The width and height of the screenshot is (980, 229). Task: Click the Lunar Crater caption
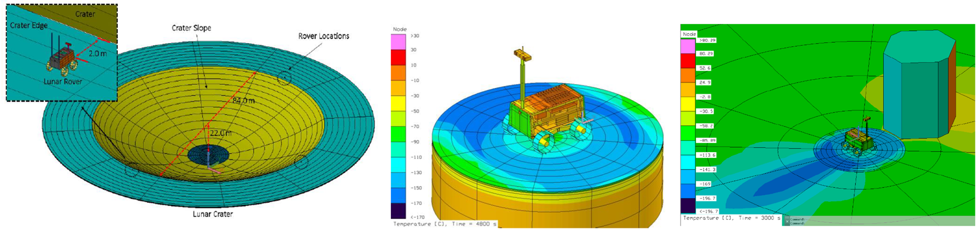[x=213, y=214]
